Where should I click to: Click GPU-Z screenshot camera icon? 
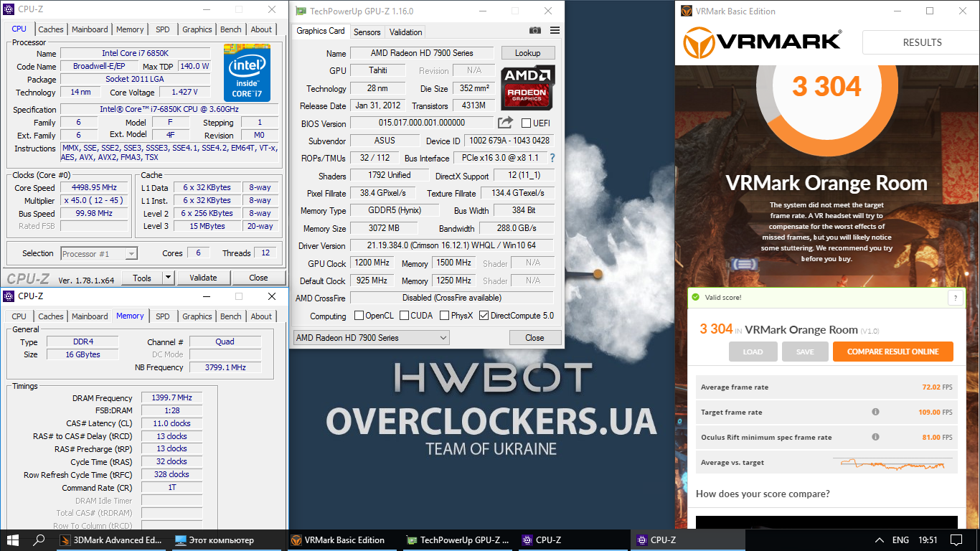pyautogui.click(x=535, y=31)
